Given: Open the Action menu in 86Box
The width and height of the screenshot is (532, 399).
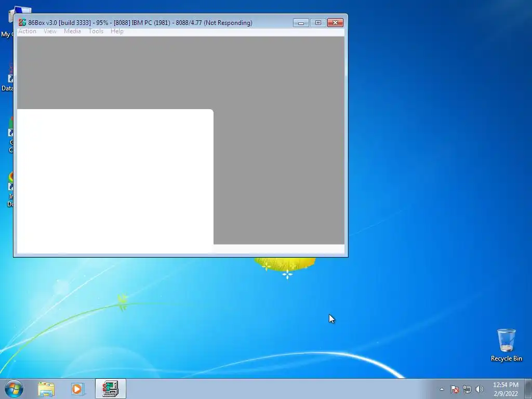Looking at the screenshot, I should click(27, 31).
